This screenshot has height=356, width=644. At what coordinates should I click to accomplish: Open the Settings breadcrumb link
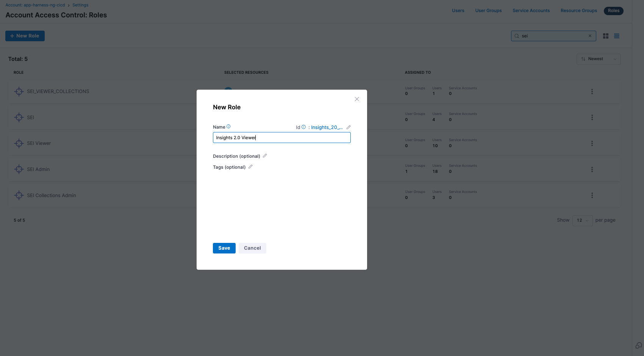pyautogui.click(x=80, y=5)
